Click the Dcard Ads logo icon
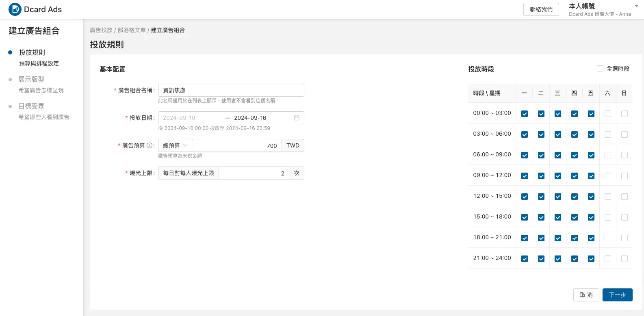This screenshot has width=644, height=316. click(15, 9)
